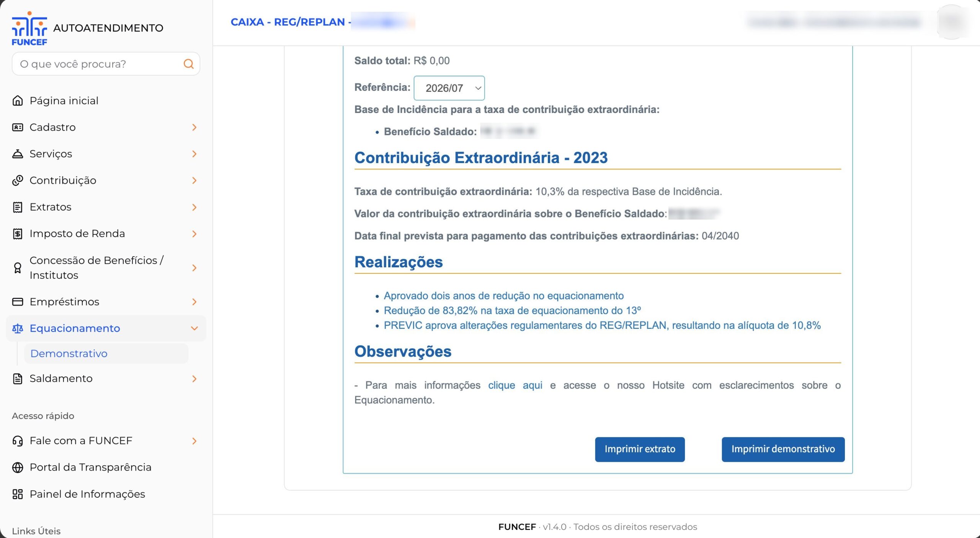Expand the Empréstimos menu chevron
The height and width of the screenshot is (538, 980).
pyautogui.click(x=194, y=302)
